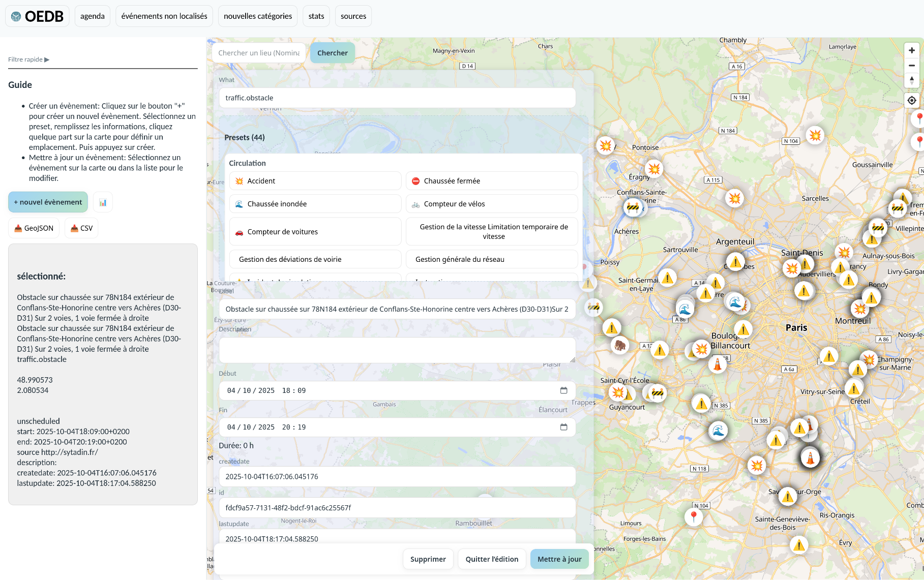Select the Accident preset

(315, 181)
